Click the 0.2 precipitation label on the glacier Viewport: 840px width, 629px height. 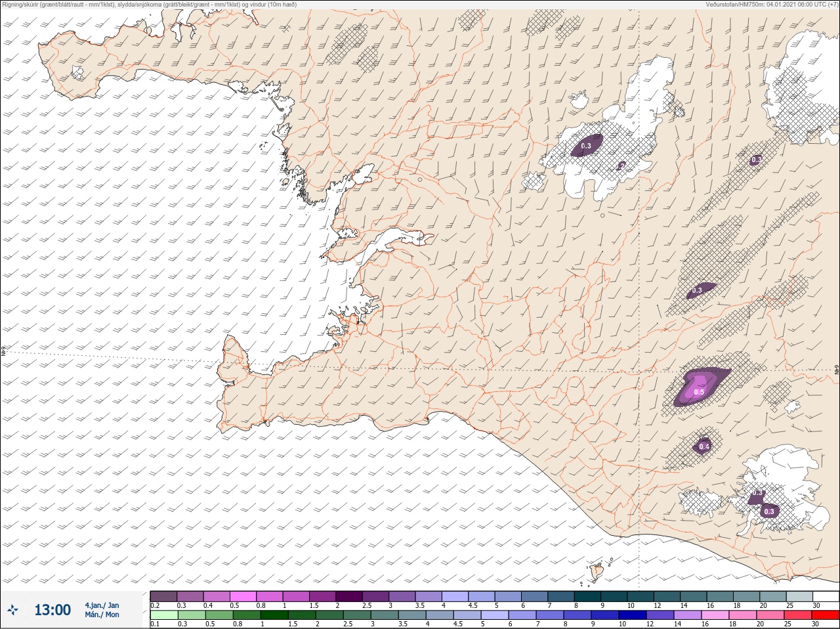pos(620,167)
